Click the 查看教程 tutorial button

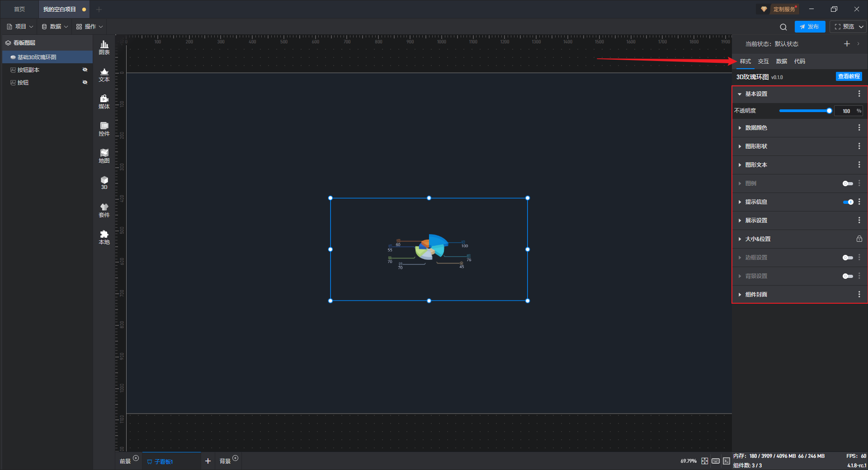click(849, 76)
